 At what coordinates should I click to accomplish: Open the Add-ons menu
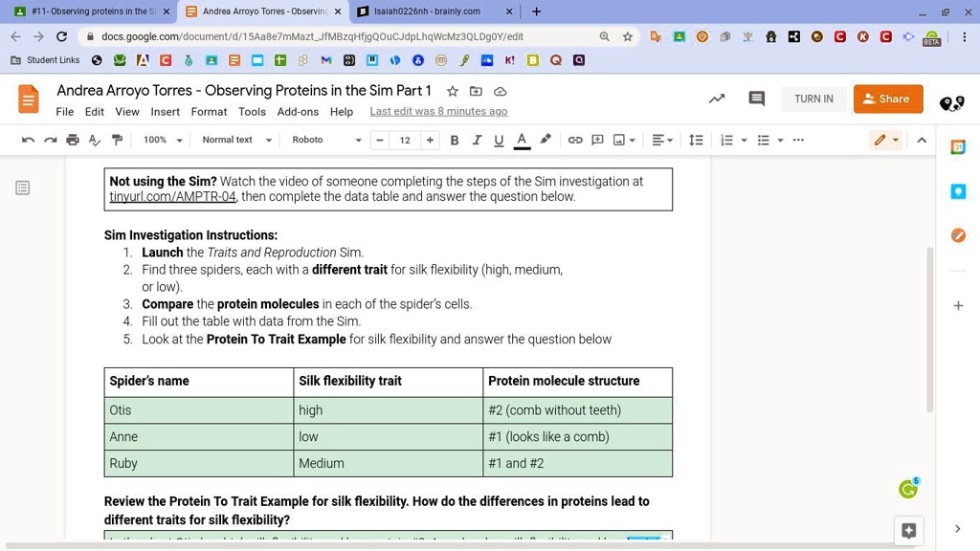coord(298,112)
